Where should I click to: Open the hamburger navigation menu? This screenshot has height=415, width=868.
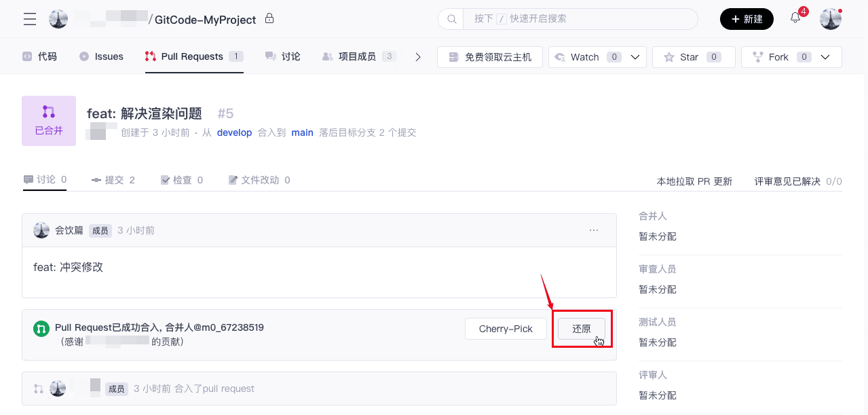(30, 19)
